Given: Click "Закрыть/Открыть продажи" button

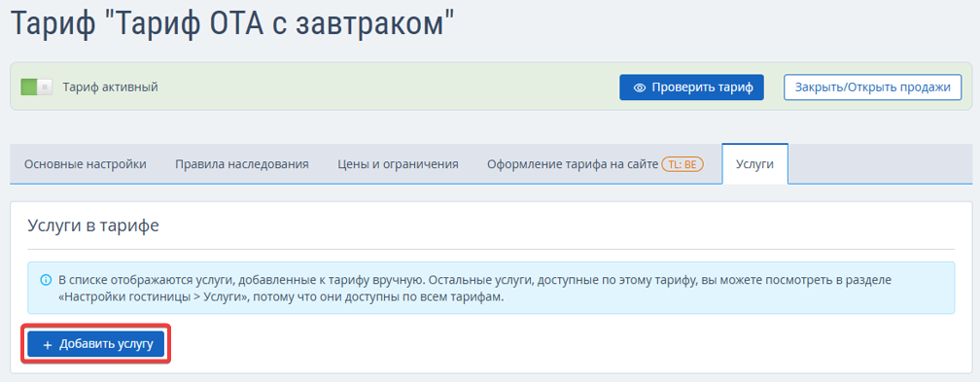Looking at the screenshot, I should pyautogui.click(x=872, y=87).
